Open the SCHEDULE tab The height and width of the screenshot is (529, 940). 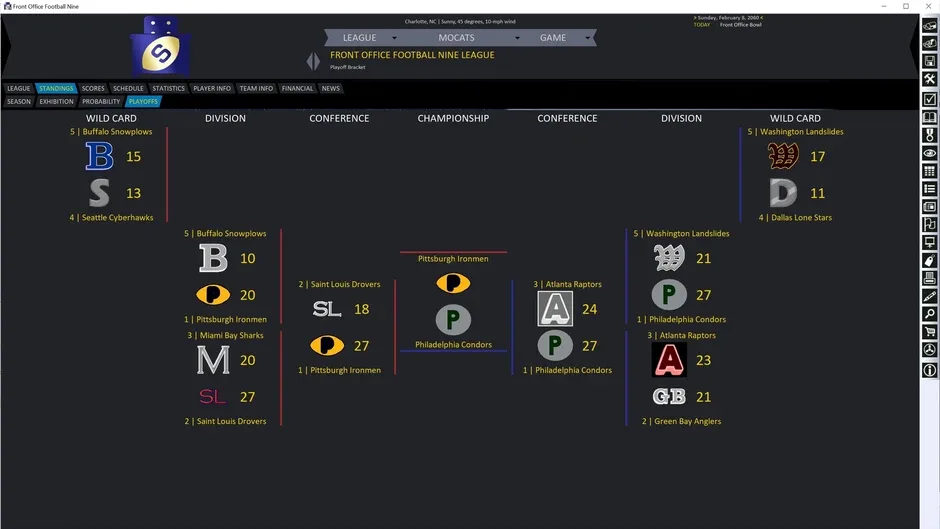[x=128, y=88]
